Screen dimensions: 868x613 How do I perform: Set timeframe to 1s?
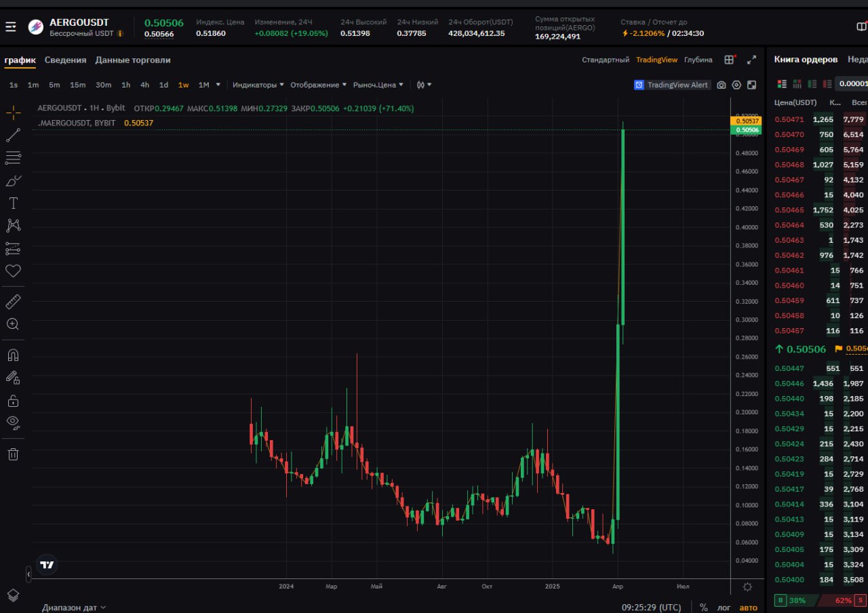click(14, 85)
